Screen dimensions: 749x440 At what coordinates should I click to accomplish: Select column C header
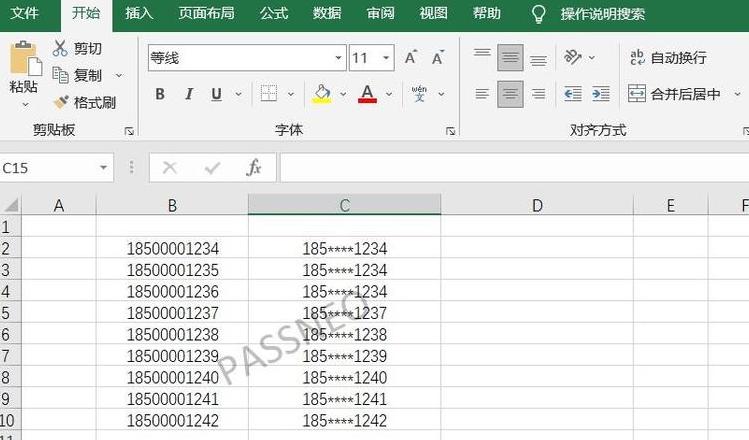click(344, 205)
